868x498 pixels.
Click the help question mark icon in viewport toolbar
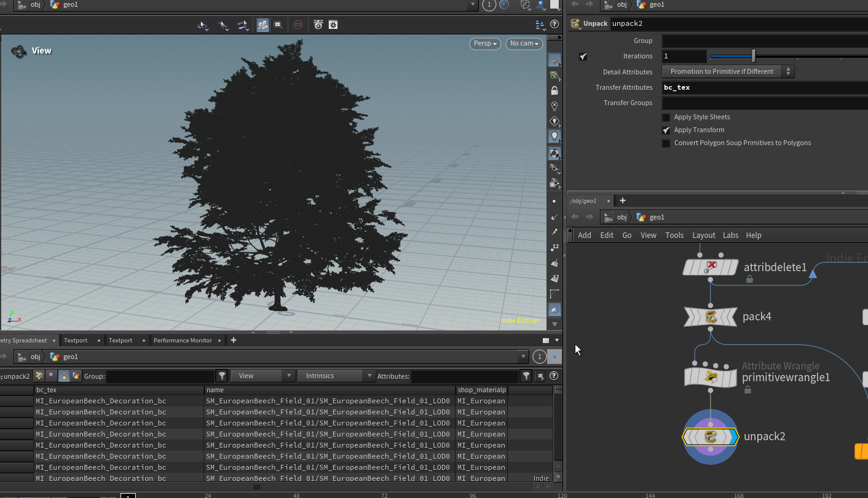tap(554, 25)
